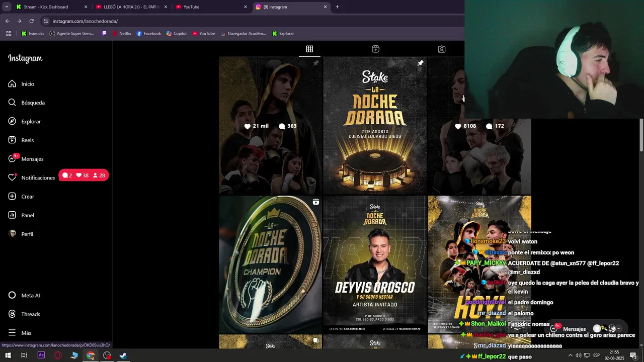Click Crear to make a new post
This screenshot has height=362, width=644.
tap(21, 197)
